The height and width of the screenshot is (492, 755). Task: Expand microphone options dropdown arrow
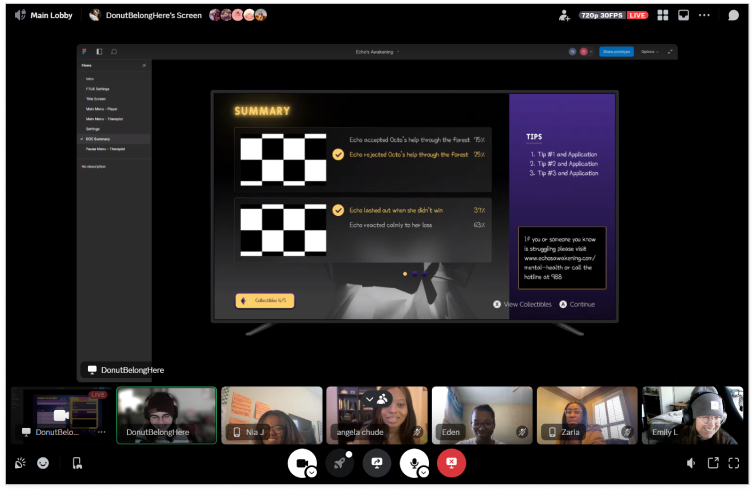pos(424,472)
